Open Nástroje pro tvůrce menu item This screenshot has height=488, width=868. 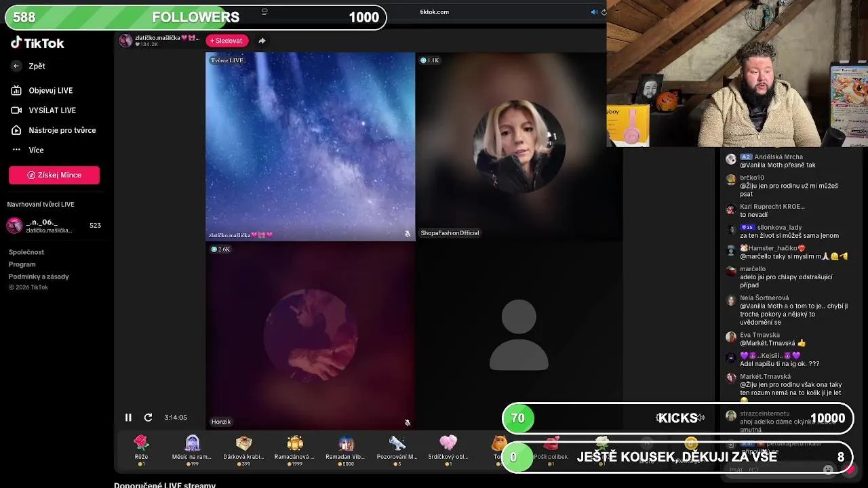[62, 130]
